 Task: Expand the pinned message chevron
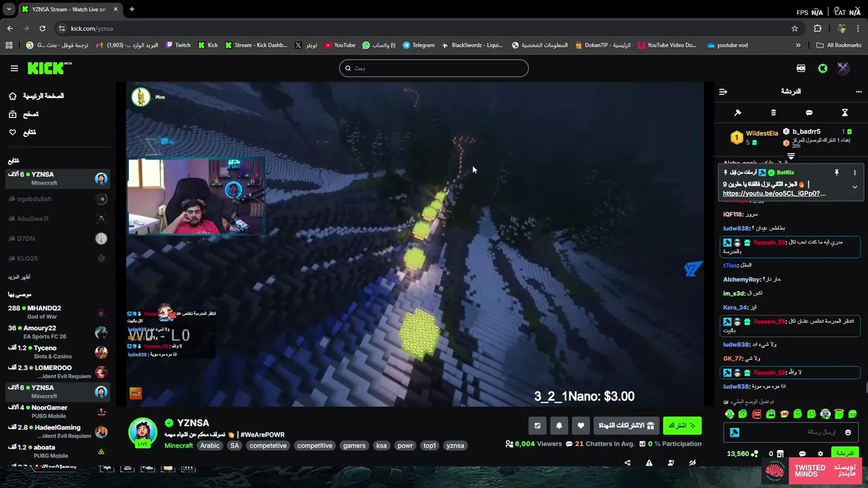pos(854,187)
